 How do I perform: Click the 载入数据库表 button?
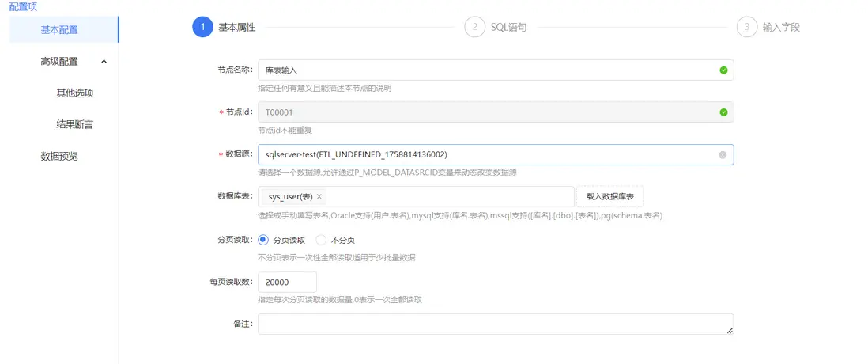[x=610, y=197]
